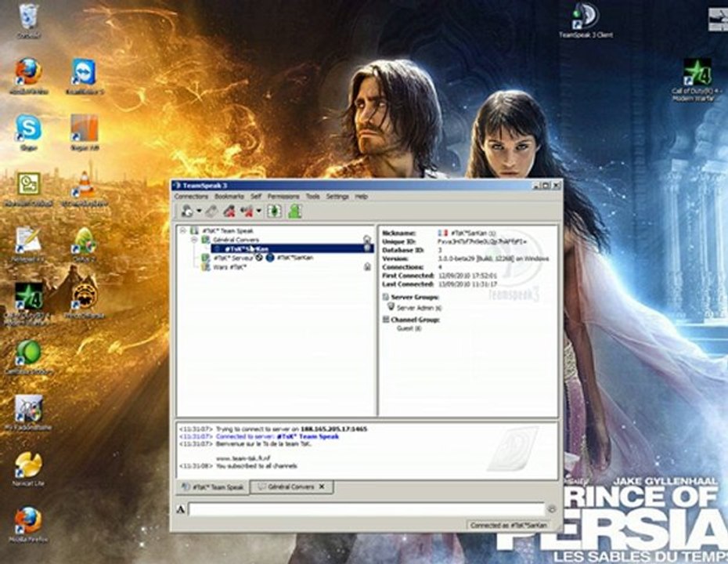Click the lock icon on Wars #TsK row

point(367,266)
